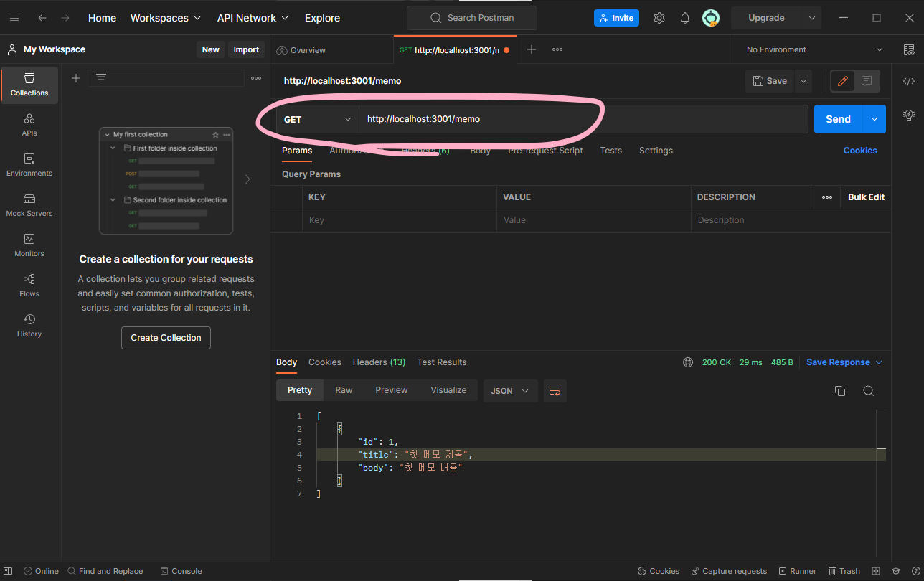Create new collection with plus icon
924x581 pixels.
[x=76, y=78]
